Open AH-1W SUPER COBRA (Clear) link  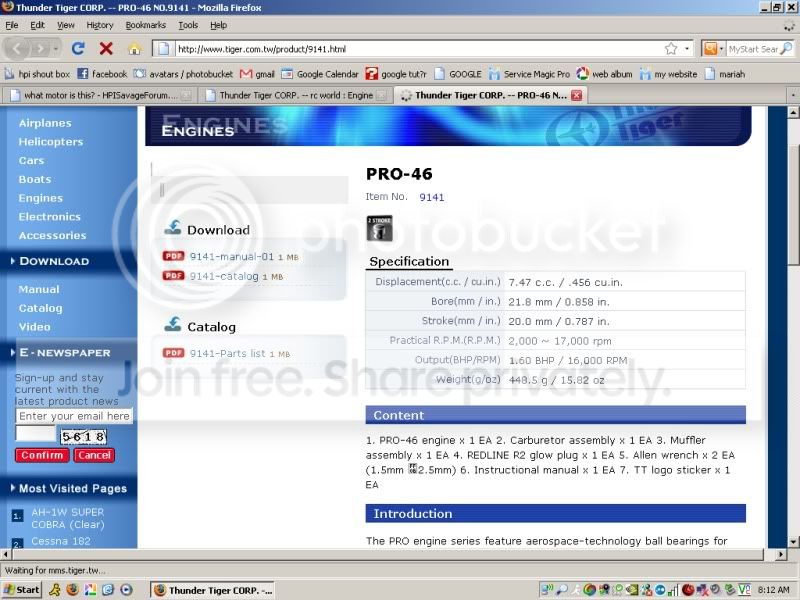(67, 518)
